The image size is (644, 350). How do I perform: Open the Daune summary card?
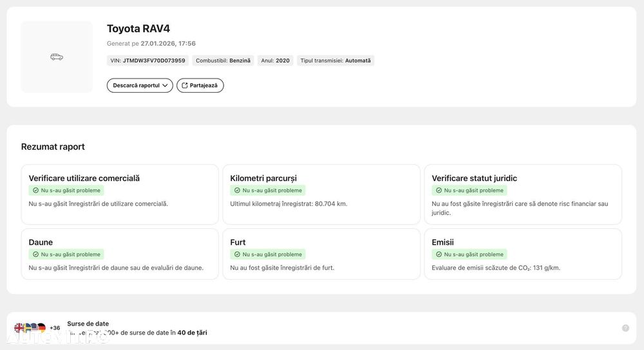120,254
